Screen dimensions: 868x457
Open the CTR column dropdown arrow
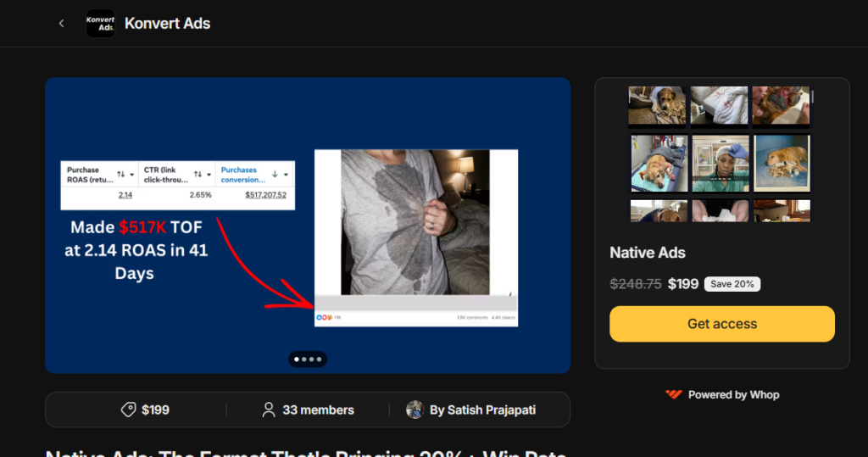(x=209, y=175)
